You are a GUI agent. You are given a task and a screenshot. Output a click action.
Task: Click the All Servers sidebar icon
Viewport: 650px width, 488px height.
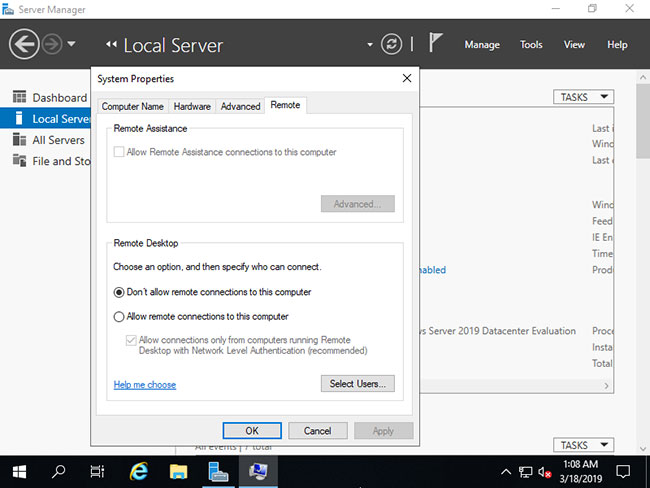pos(19,139)
